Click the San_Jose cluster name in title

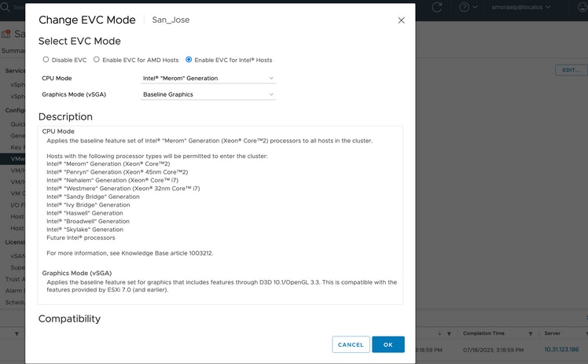171,20
